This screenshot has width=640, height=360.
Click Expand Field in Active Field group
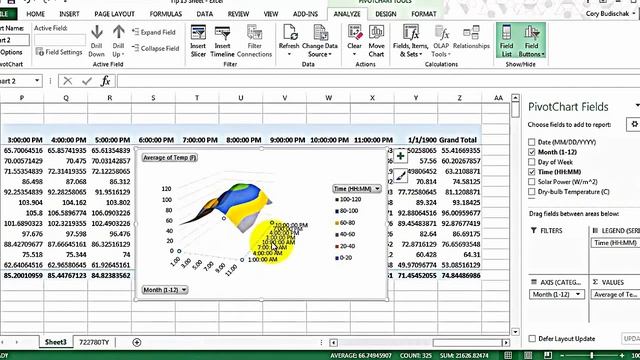153,32
